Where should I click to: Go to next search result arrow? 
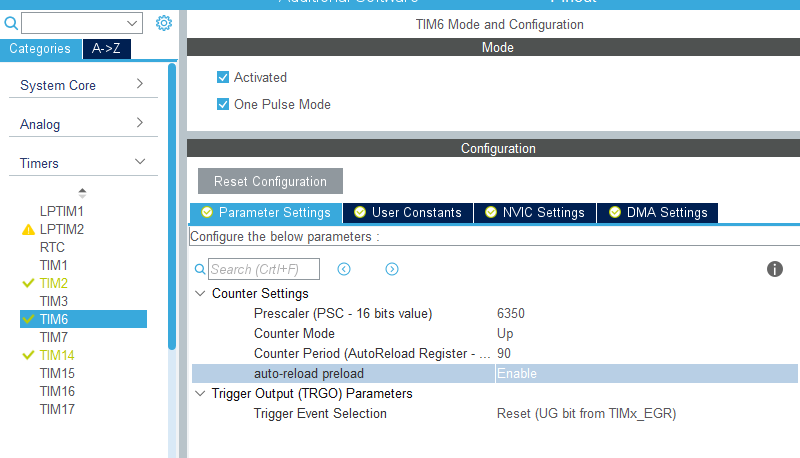click(x=392, y=269)
